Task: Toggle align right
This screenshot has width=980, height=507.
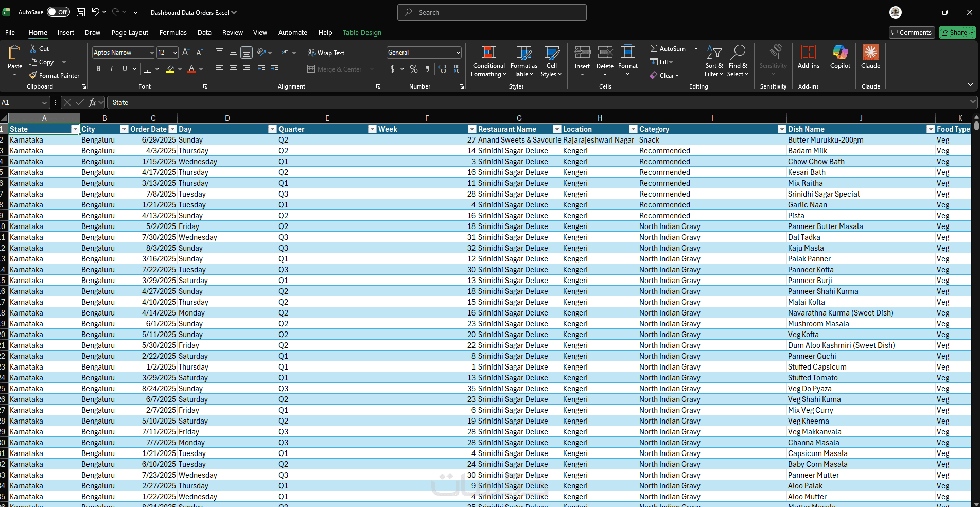Action: point(247,69)
